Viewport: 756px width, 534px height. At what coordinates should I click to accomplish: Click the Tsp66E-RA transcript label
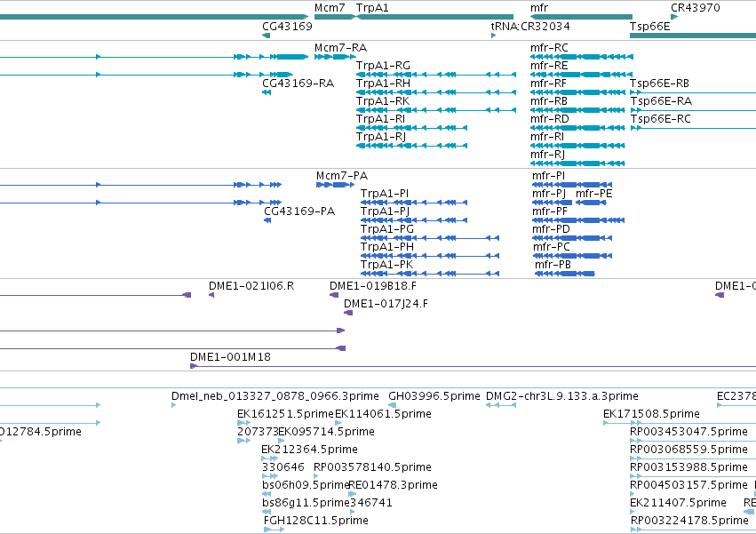pyautogui.click(x=661, y=101)
